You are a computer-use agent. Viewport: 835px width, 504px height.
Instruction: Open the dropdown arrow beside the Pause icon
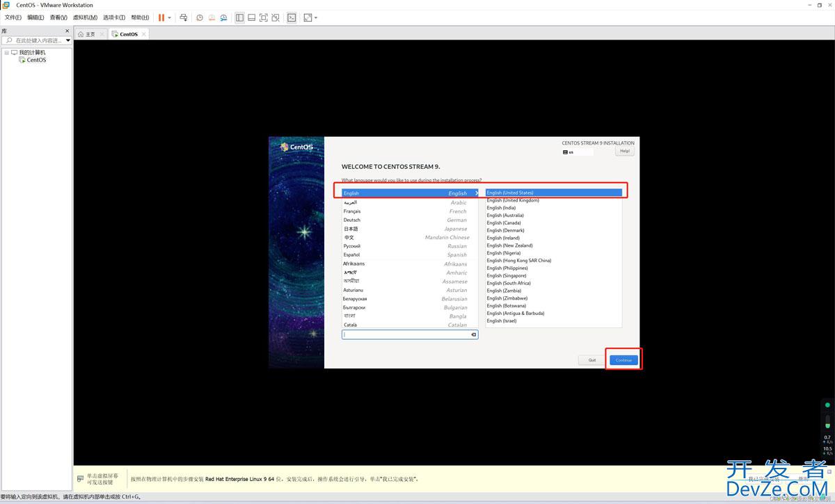(x=169, y=17)
